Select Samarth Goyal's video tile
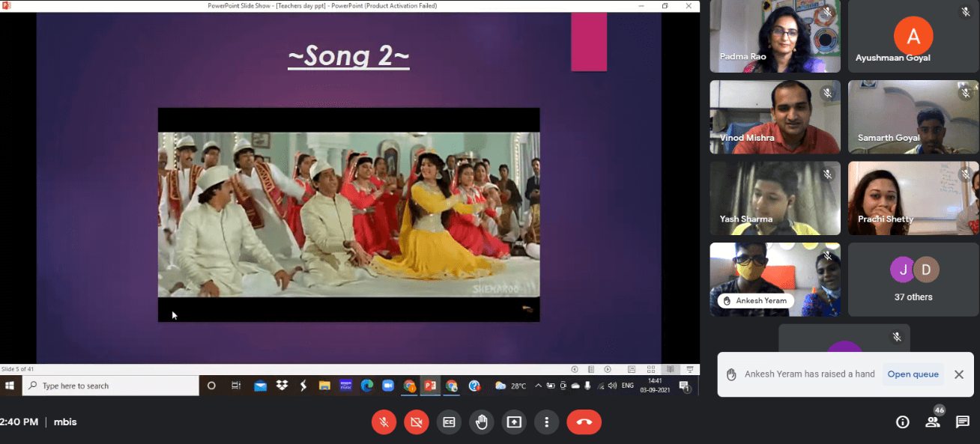 (x=913, y=117)
